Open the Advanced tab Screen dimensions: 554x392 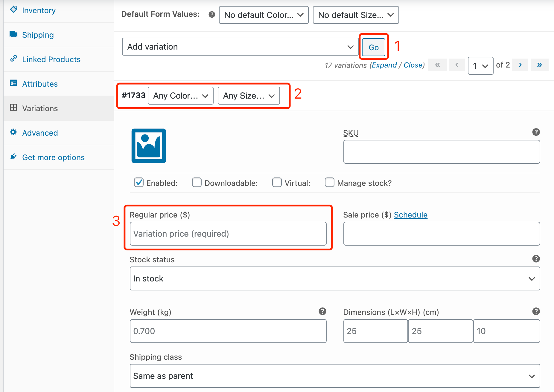click(x=59, y=133)
